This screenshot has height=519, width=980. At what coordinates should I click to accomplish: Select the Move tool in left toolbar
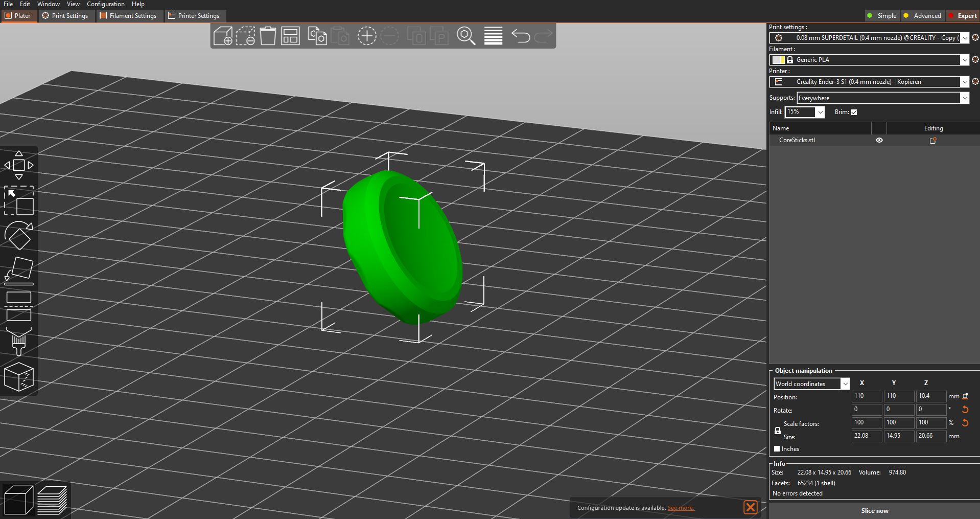[x=19, y=165]
